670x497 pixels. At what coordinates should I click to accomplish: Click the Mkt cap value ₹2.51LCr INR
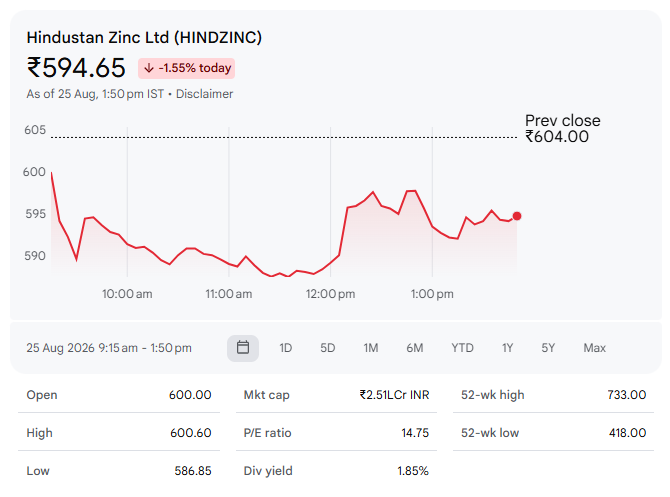(394, 395)
